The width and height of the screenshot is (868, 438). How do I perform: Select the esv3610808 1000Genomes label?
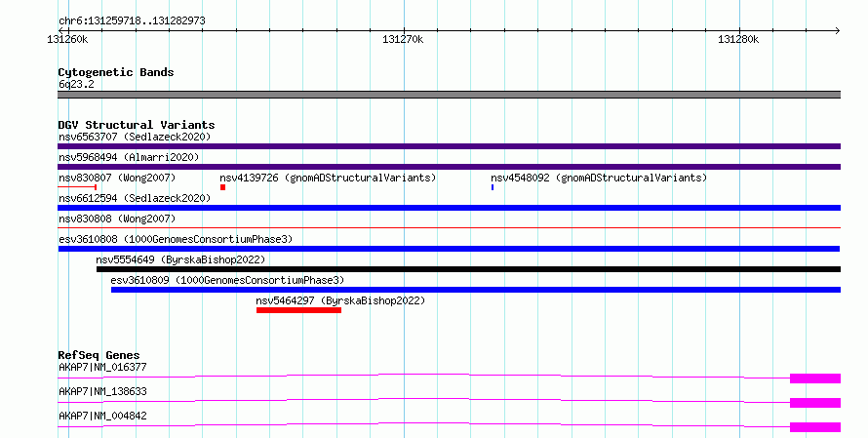click(x=176, y=239)
